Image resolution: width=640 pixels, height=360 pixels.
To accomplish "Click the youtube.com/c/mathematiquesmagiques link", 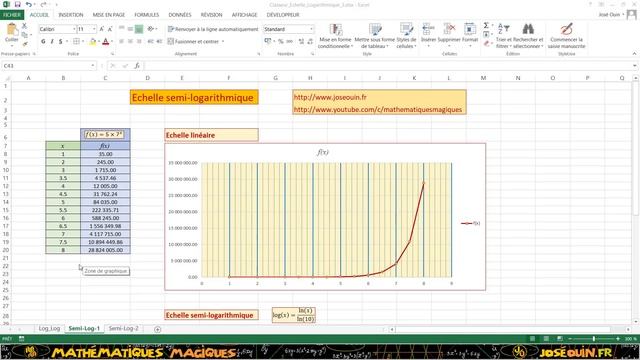I will (x=378, y=109).
